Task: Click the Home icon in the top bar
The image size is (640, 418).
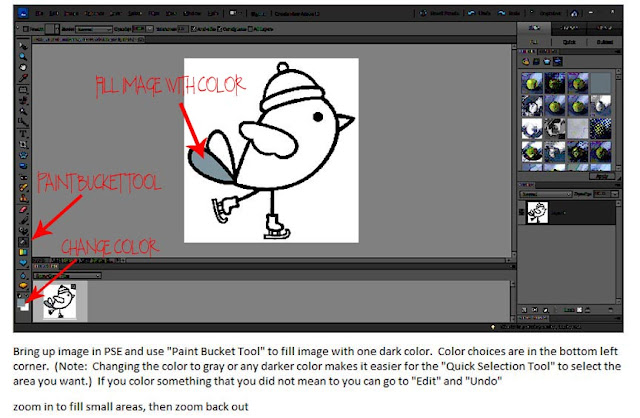Action: click(x=574, y=13)
